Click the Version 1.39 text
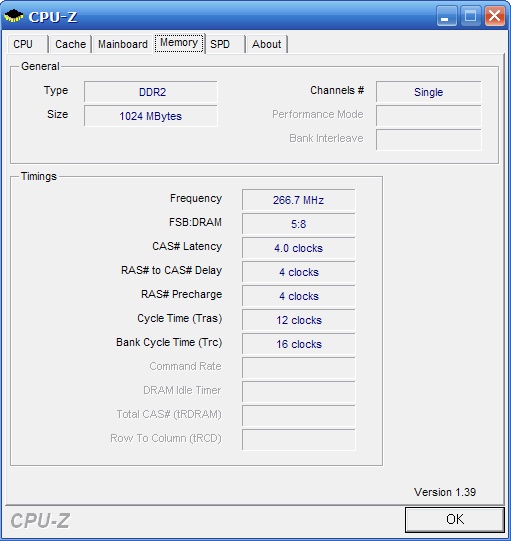Image resolution: width=511 pixels, height=541 pixels. click(x=445, y=492)
